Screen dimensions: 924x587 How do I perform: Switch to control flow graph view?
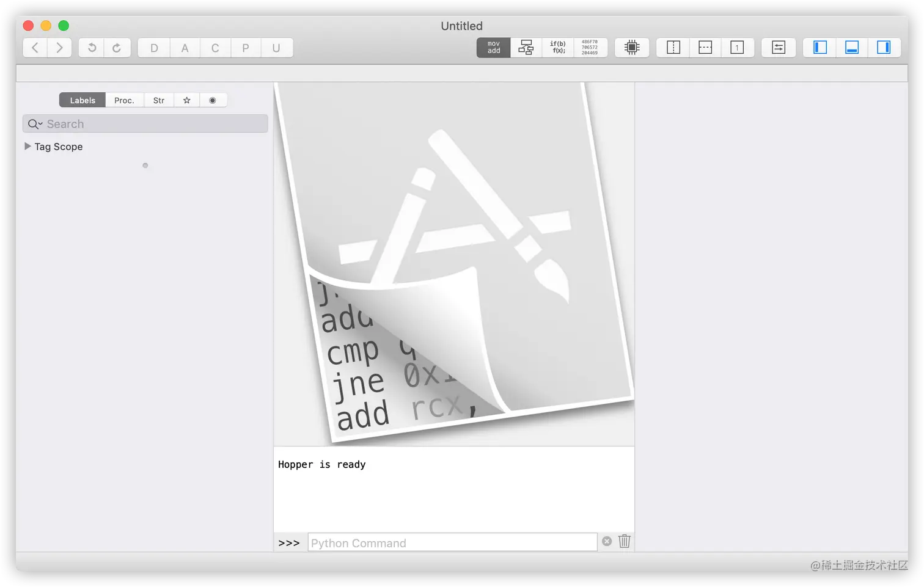point(526,48)
